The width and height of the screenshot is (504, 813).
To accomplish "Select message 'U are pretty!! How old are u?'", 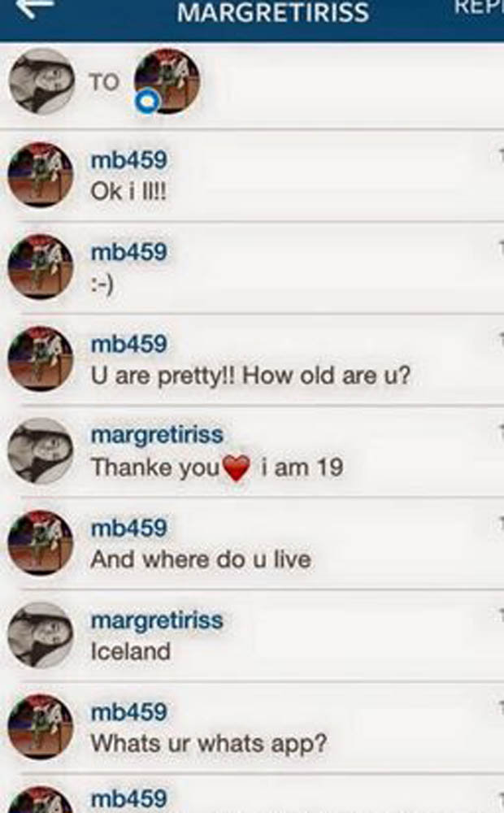I will pyautogui.click(x=250, y=376).
